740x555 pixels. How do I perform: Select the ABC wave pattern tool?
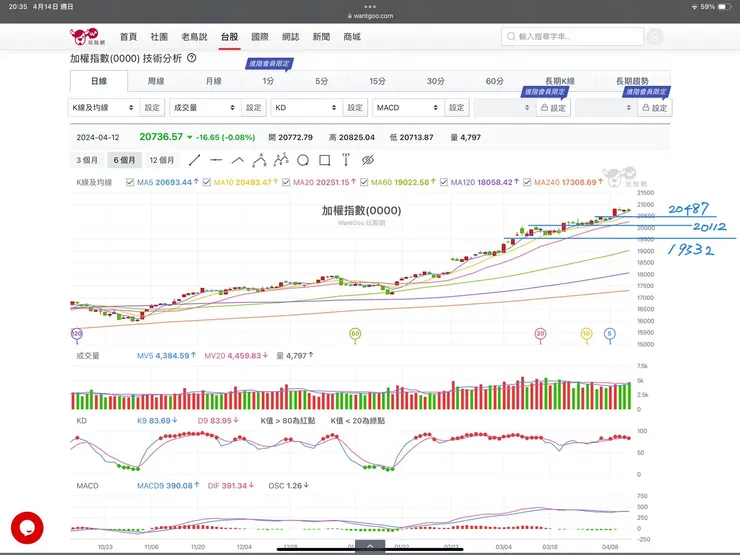pos(259,160)
